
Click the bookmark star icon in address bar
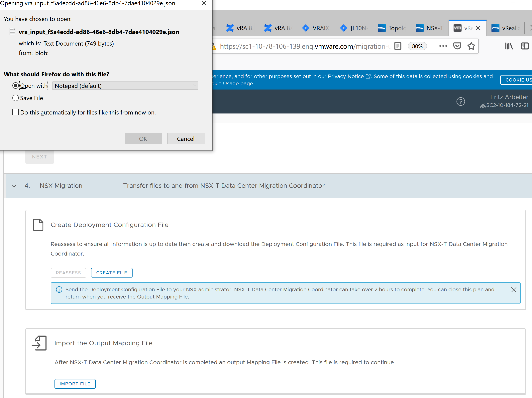coord(472,46)
